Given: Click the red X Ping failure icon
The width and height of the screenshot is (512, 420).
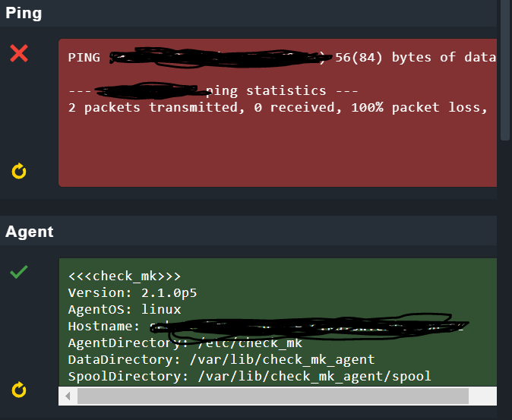Looking at the screenshot, I should pyautogui.click(x=19, y=53).
